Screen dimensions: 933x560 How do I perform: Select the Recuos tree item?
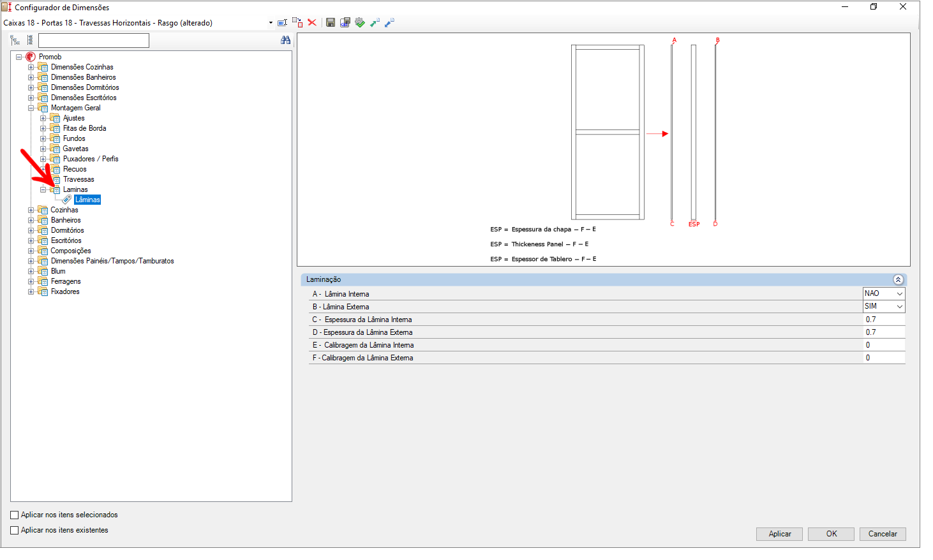click(x=75, y=169)
